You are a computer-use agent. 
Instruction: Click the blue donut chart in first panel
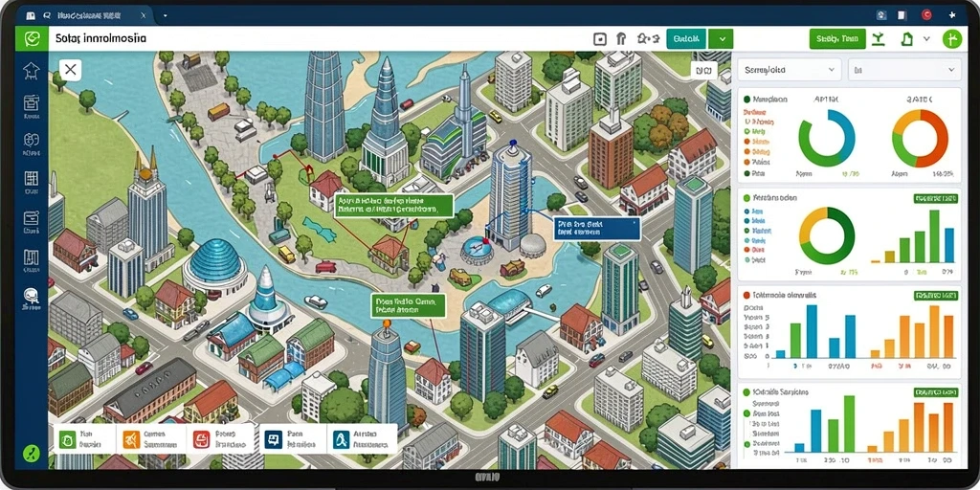(827, 138)
